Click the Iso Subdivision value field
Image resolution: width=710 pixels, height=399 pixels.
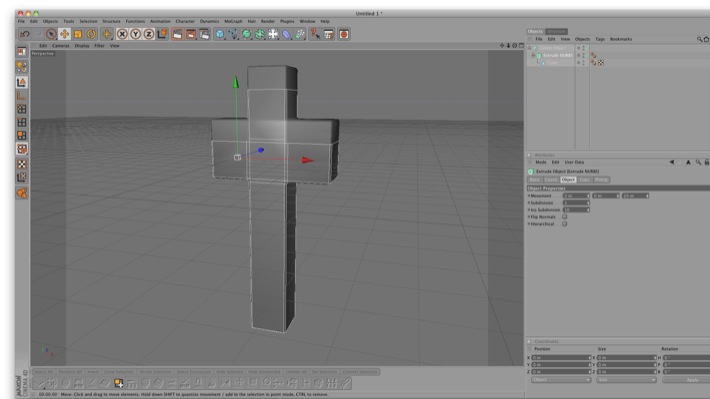576,210
